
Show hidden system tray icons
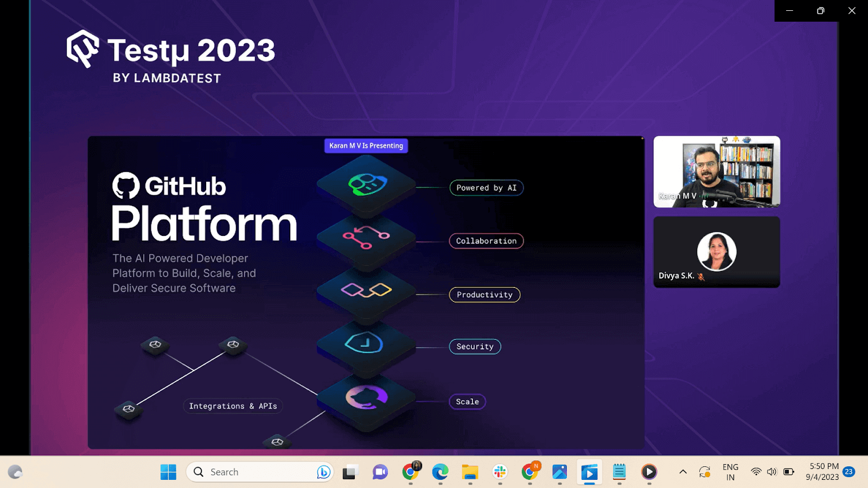(683, 472)
